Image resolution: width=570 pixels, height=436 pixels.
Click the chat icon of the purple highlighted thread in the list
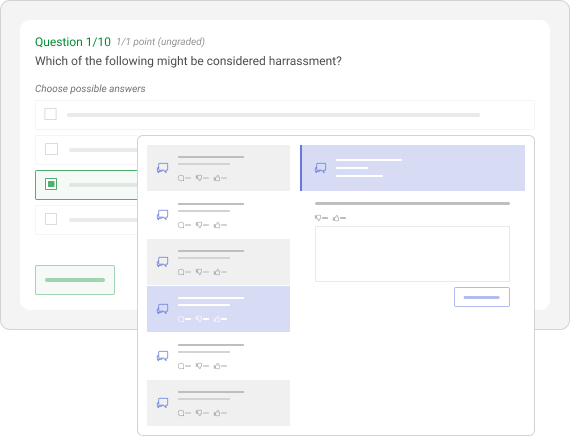[x=162, y=309]
